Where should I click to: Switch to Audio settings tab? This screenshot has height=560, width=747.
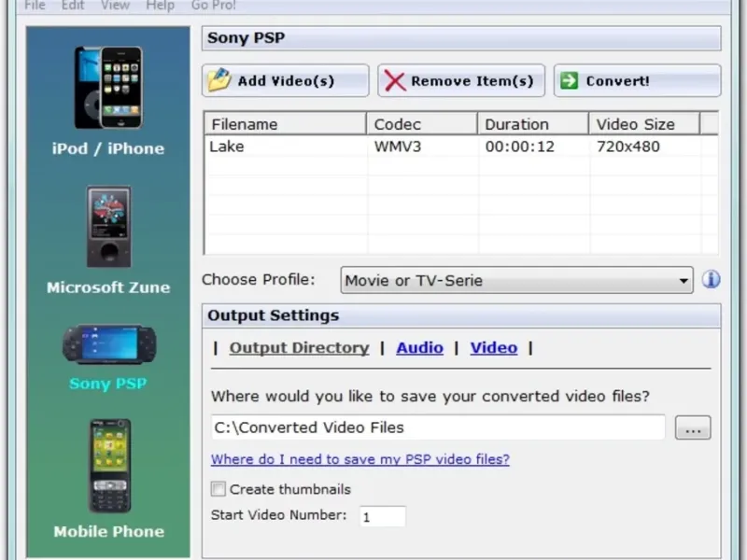pyautogui.click(x=419, y=348)
